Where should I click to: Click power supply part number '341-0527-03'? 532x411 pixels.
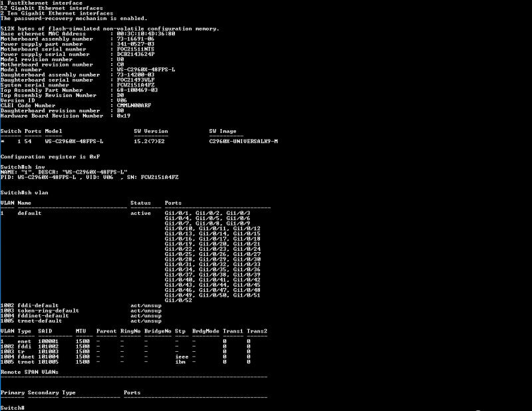click(x=136, y=44)
